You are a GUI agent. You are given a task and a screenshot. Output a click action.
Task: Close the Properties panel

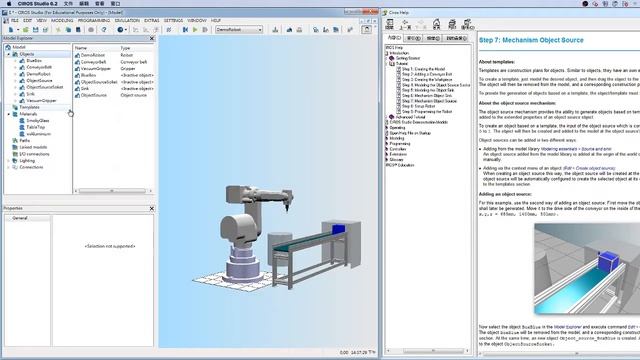coord(152,209)
